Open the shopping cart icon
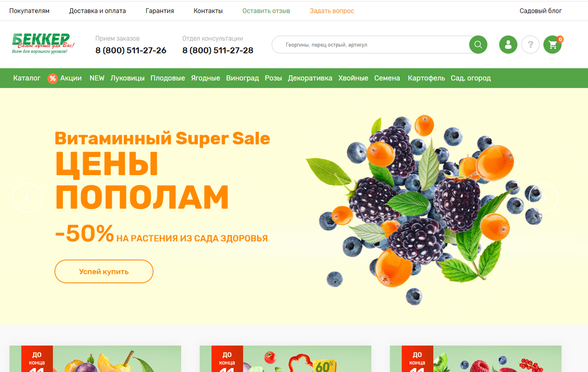 (553, 45)
